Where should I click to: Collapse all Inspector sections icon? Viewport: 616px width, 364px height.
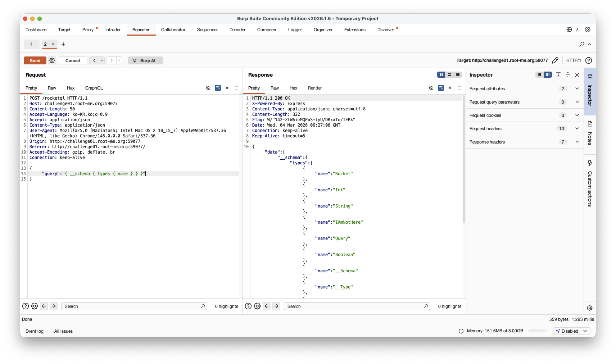(568, 75)
